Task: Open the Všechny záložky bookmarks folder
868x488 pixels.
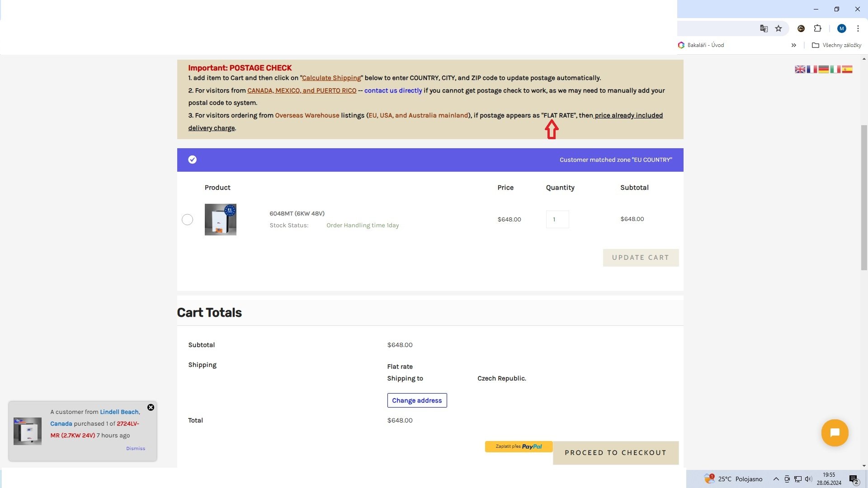Action: pos(837,45)
